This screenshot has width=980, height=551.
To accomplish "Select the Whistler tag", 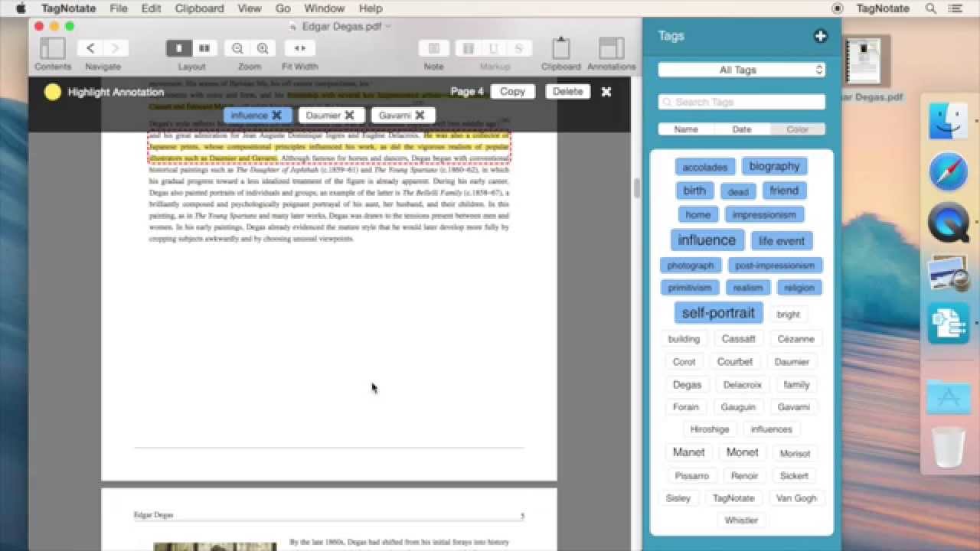I will click(x=741, y=520).
